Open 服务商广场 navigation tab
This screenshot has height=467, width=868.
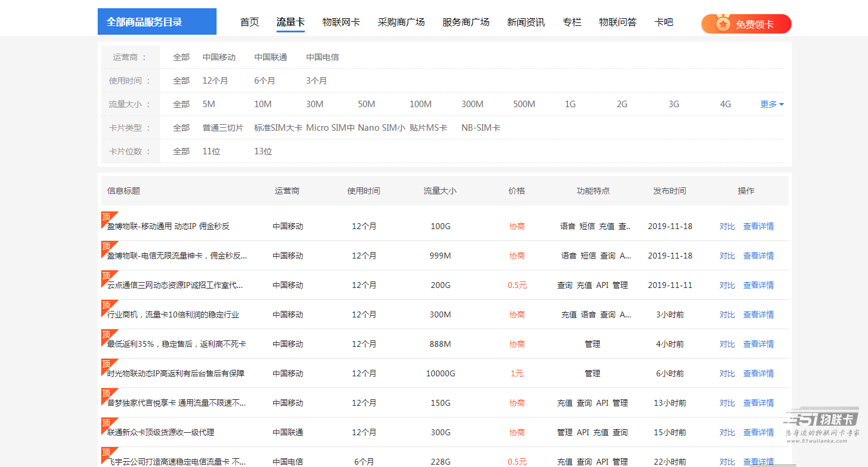[x=466, y=22]
